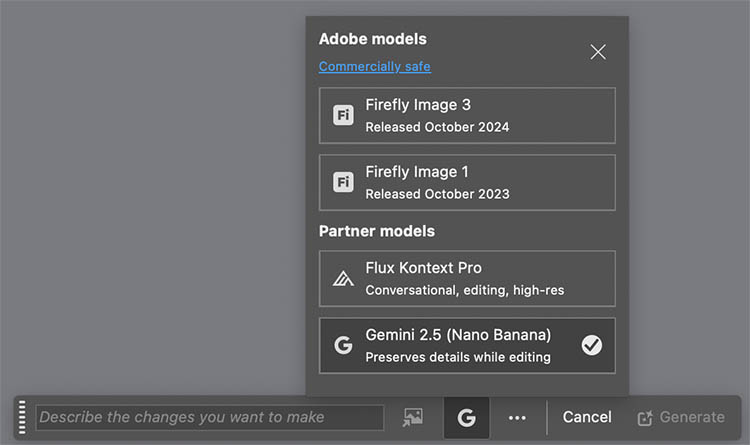Image resolution: width=750 pixels, height=445 pixels.
Task: Open the Commercially safe link
Action: point(374,67)
